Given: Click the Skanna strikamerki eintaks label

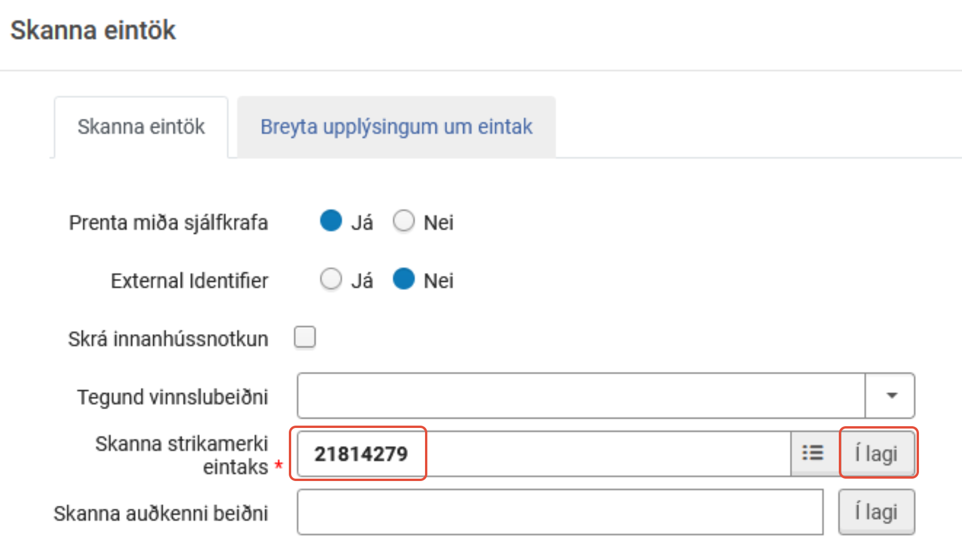Looking at the screenshot, I should click(x=182, y=454).
